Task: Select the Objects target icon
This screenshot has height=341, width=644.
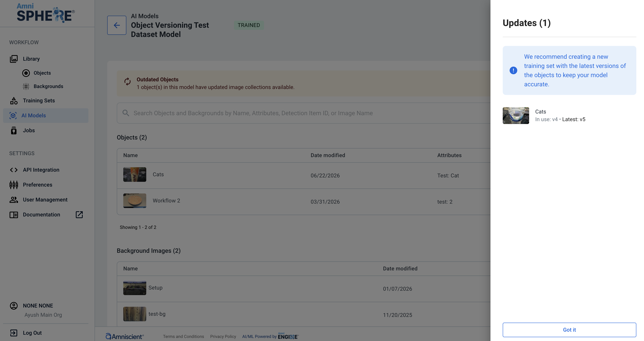Action: tap(26, 73)
